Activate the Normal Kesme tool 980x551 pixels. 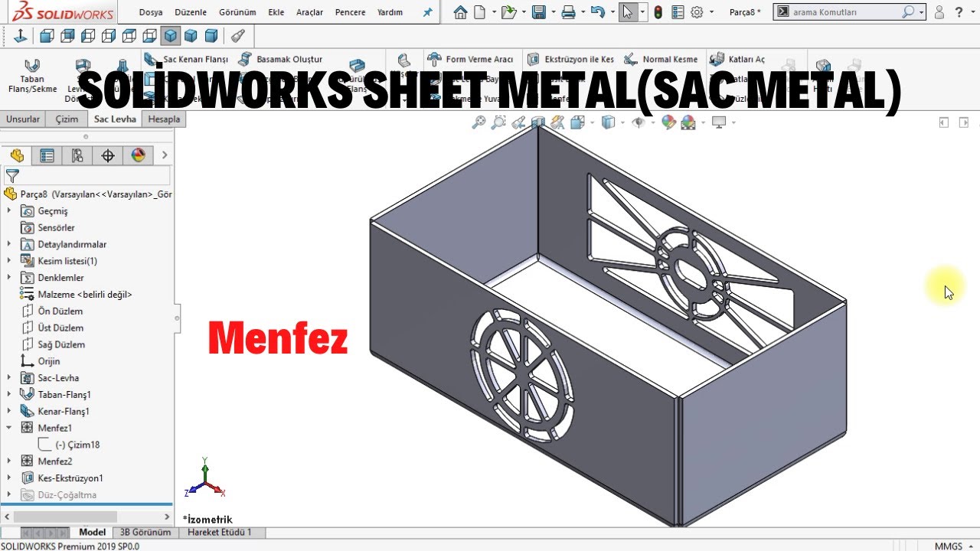(x=661, y=59)
